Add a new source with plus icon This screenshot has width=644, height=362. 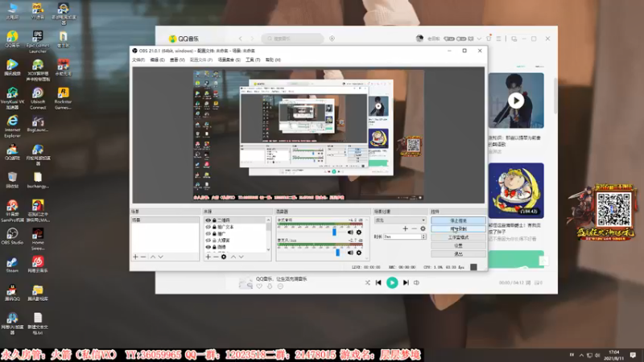(208, 257)
